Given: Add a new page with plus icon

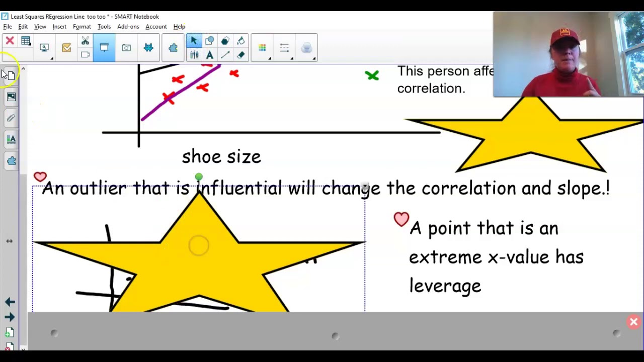Looking at the screenshot, I should pyautogui.click(x=9, y=333).
